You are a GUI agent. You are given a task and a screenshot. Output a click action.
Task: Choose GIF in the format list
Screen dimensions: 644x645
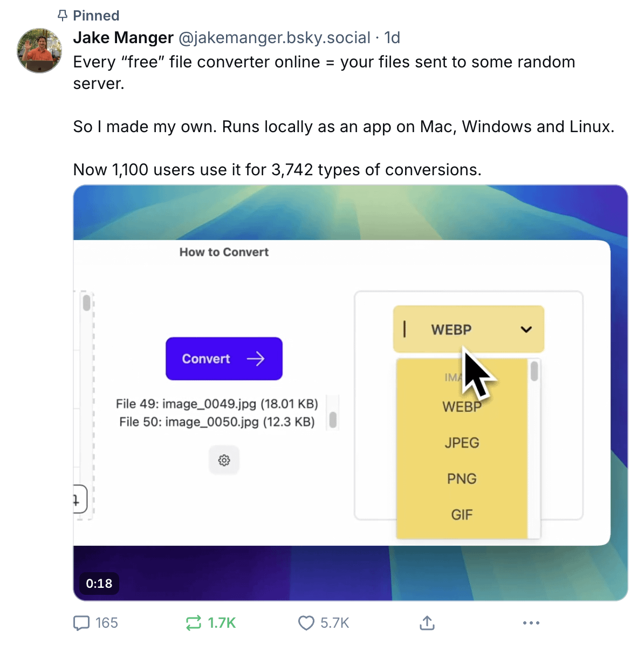tap(462, 514)
